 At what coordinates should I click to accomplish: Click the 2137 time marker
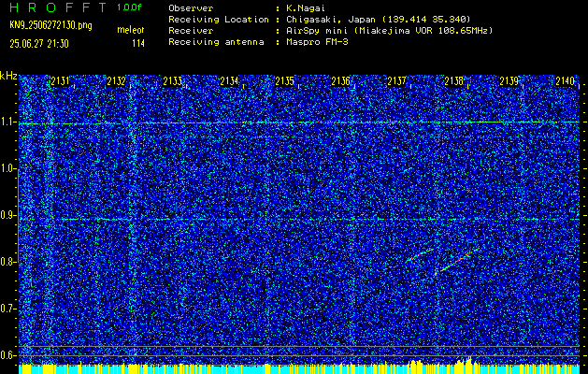pyautogui.click(x=396, y=81)
